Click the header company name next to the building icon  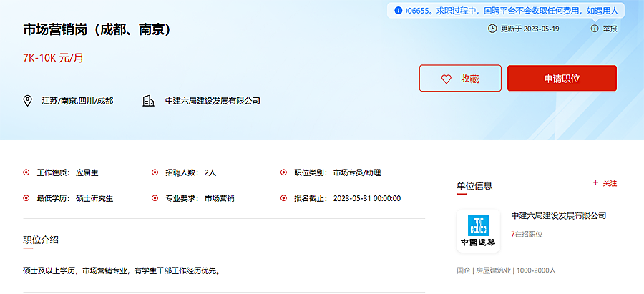click(212, 101)
